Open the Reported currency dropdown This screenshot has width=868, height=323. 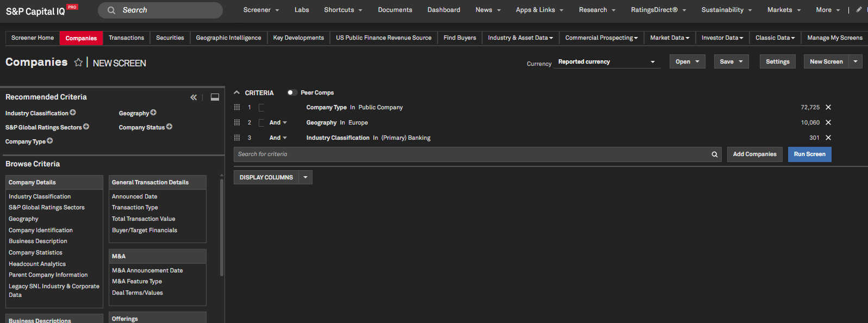pyautogui.click(x=607, y=62)
